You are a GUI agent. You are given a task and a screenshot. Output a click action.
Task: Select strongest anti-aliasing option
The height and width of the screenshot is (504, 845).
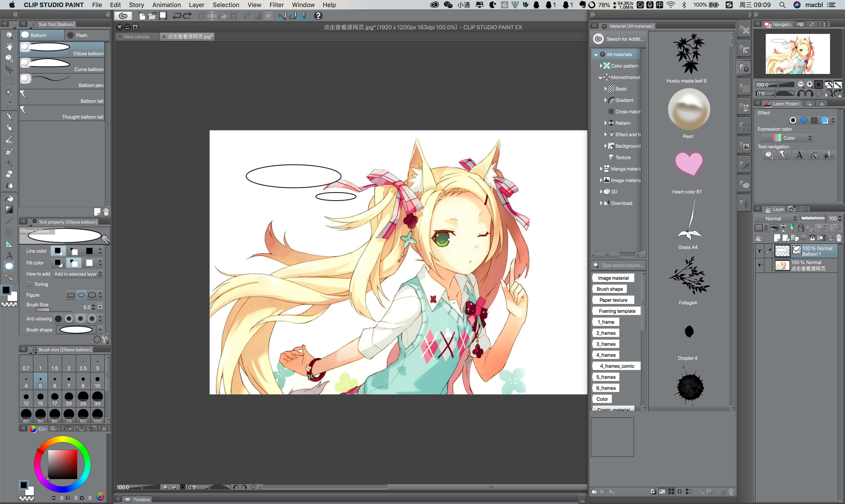[92, 318]
